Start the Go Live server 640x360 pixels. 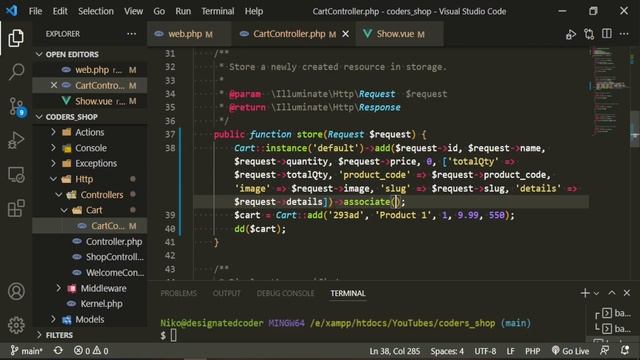coord(570,351)
